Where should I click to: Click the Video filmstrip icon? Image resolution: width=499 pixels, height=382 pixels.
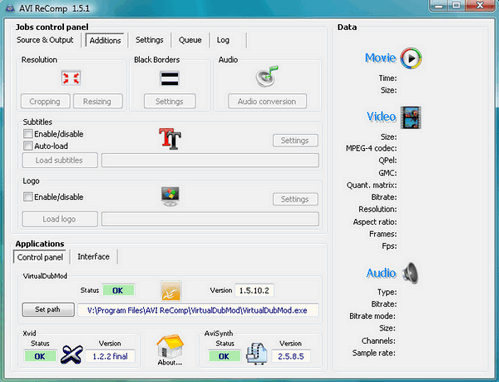click(411, 117)
